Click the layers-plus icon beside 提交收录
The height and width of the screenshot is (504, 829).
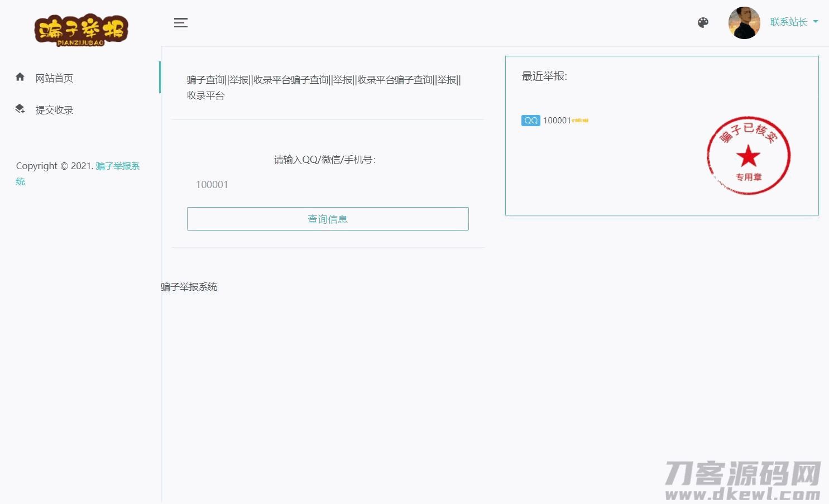20,109
